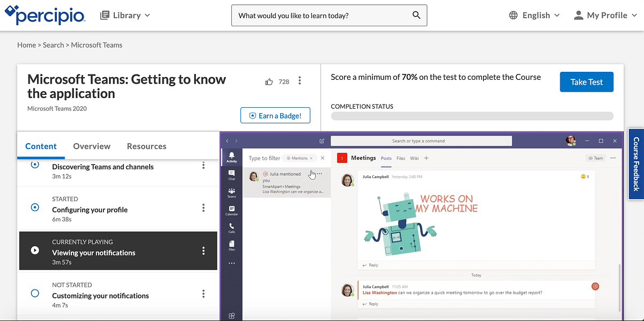Screen dimensions: 644x321
Task: Open options for Customizing your notifications
Action: click(203, 294)
